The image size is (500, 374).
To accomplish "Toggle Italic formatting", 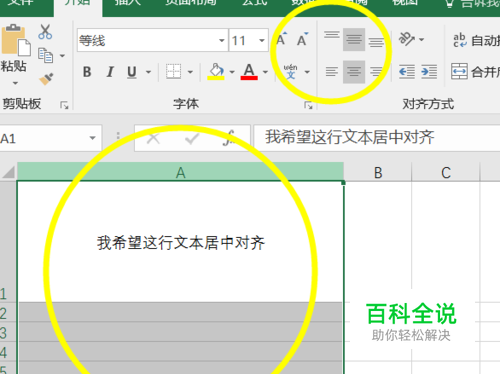I will coord(110,72).
